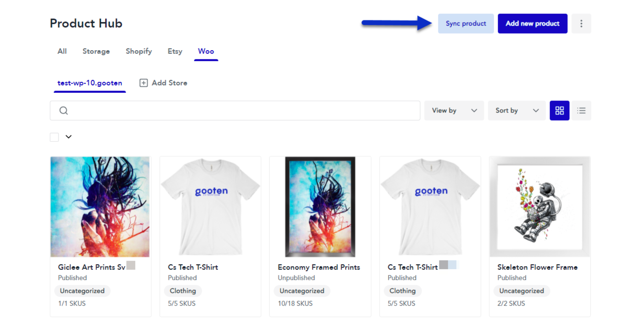
Task: Select the test-wp-10.gooten store tab
Action: [x=89, y=83]
